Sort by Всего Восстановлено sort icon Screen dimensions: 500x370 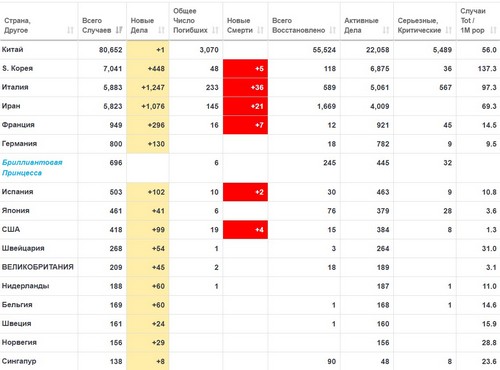click(332, 30)
